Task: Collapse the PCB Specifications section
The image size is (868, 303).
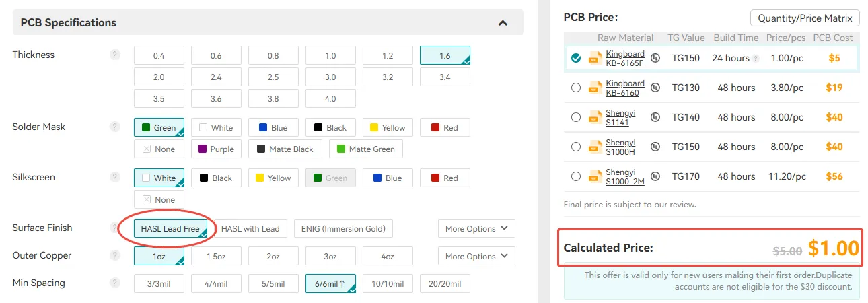Action: click(x=503, y=23)
